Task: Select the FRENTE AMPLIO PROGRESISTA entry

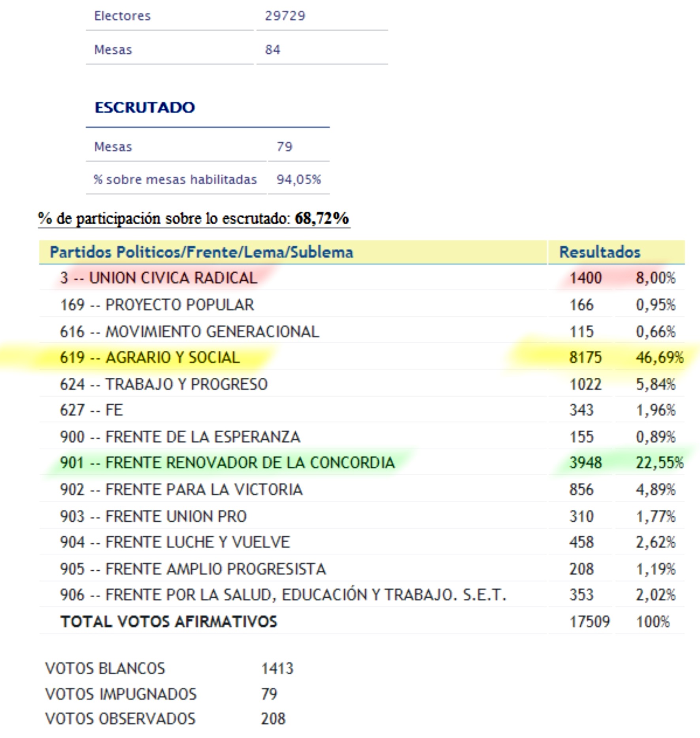Action: (x=193, y=569)
